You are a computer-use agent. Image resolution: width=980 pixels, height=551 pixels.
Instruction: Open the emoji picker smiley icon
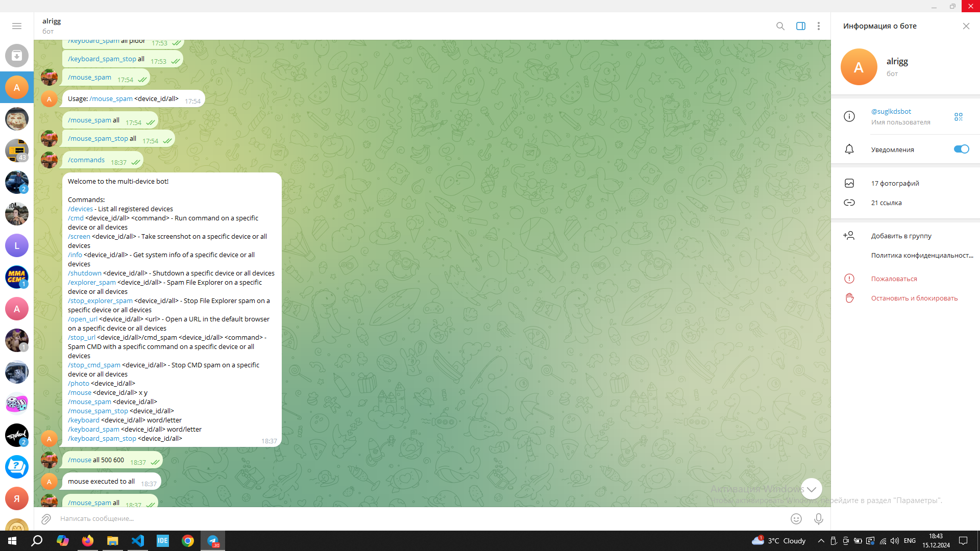(x=796, y=519)
